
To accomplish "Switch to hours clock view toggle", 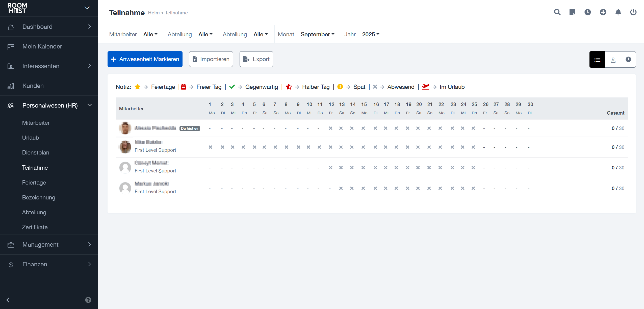I will click(628, 60).
